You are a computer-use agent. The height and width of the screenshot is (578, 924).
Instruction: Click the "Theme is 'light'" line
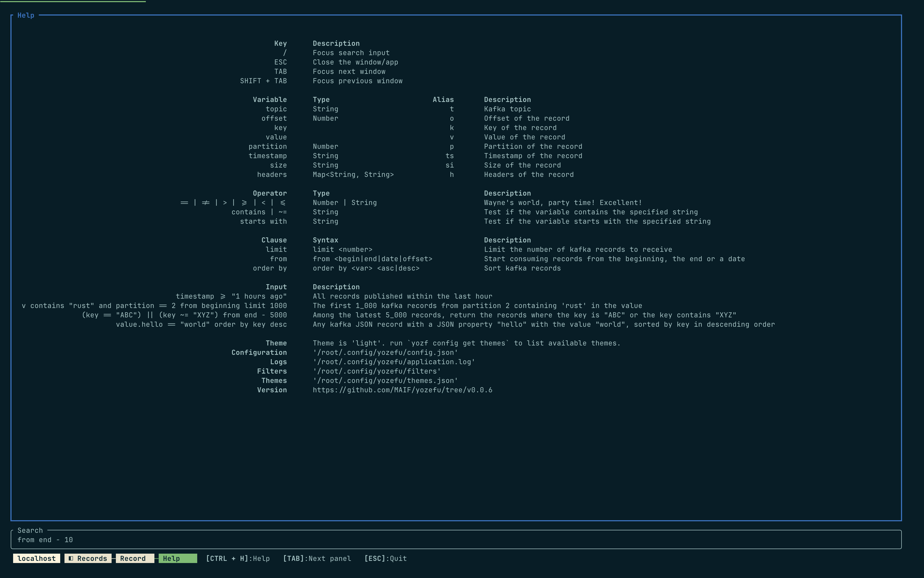(x=467, y=343)
